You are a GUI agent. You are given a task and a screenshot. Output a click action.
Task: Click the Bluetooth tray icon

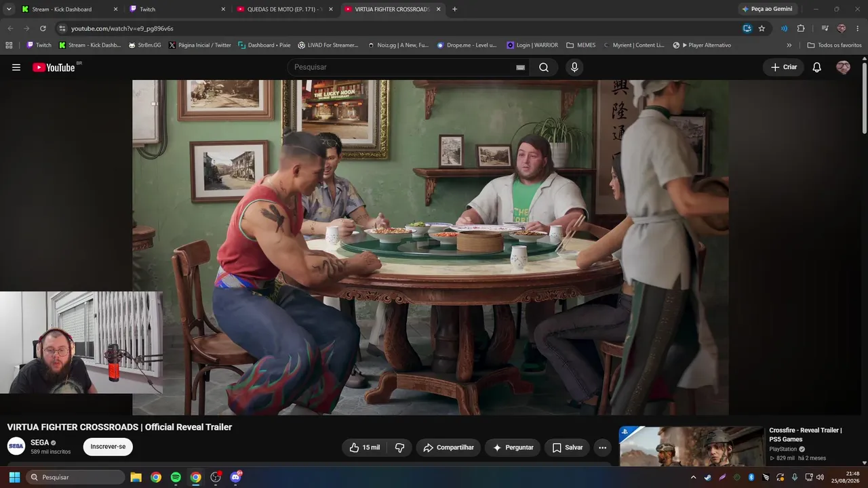(x=751, y=477)
